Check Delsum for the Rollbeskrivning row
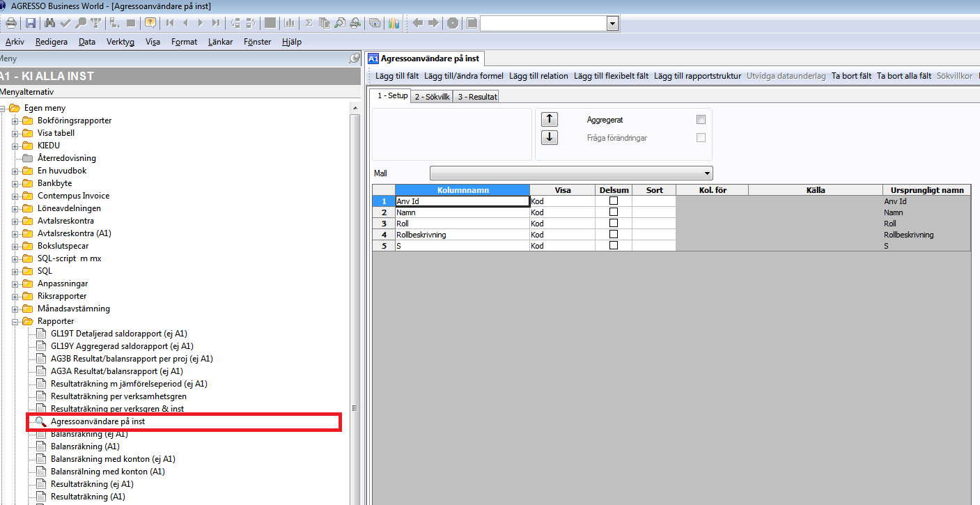980x505 pixels. tap(614, 234)
